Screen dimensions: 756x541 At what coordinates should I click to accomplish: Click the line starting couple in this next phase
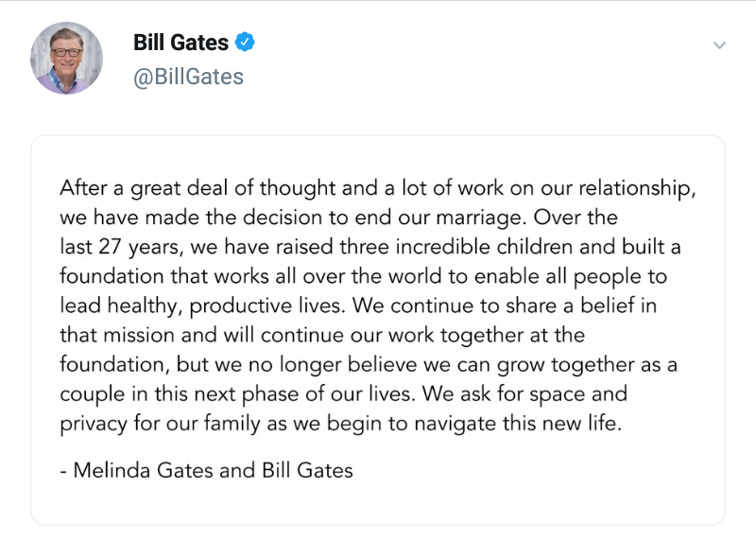[x=343, y=394]
